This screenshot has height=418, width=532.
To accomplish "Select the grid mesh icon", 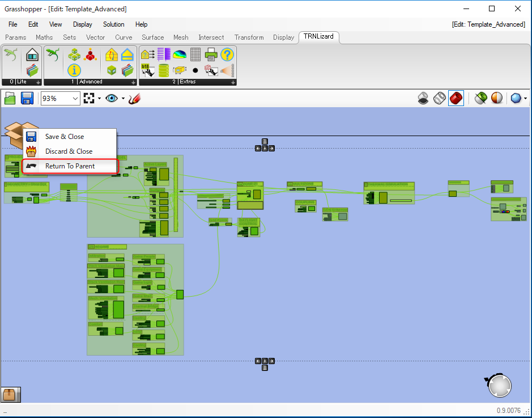I will (x=195, y=54).
